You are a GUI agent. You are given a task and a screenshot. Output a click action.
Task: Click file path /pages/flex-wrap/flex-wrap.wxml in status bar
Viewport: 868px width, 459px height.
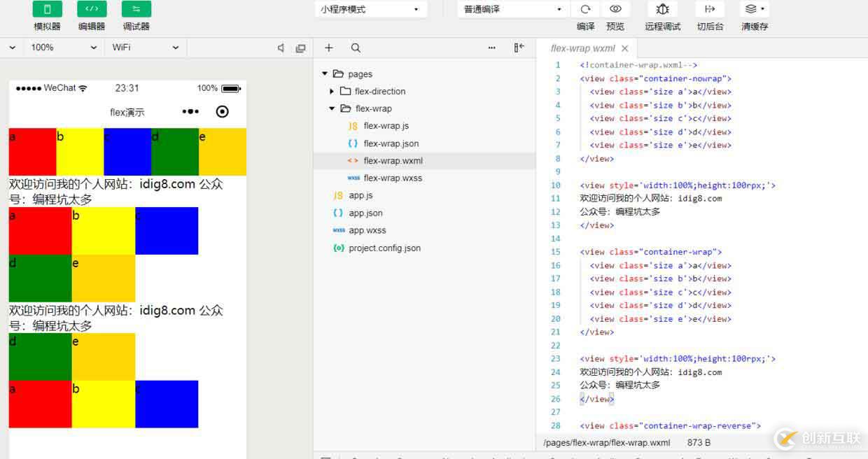(x=606, y=442)
